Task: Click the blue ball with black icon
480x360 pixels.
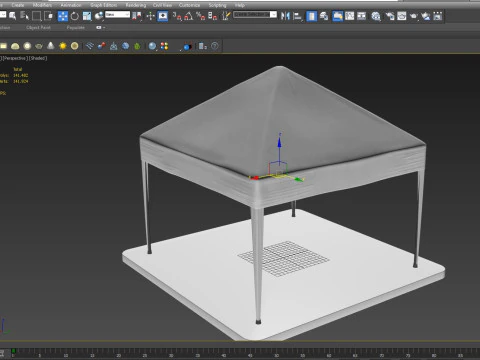Action: click(x=188, y=46)
